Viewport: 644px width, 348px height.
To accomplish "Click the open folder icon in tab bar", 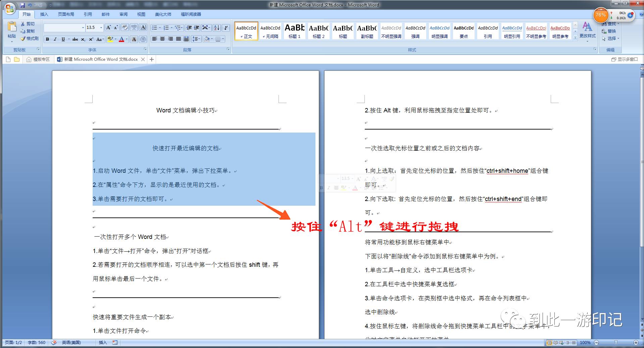I will click(x=16, y=59).
